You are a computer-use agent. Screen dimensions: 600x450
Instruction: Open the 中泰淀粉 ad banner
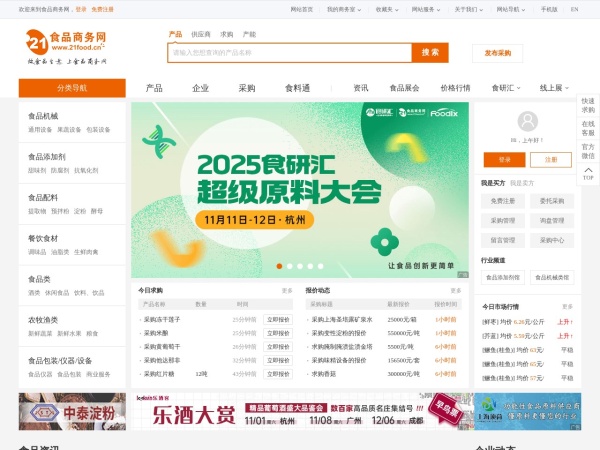[x=72, y=411]
